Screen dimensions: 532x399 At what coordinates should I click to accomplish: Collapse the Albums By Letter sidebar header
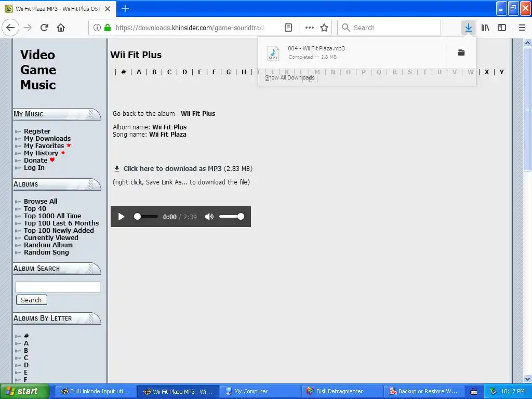(x=57, y=318)
